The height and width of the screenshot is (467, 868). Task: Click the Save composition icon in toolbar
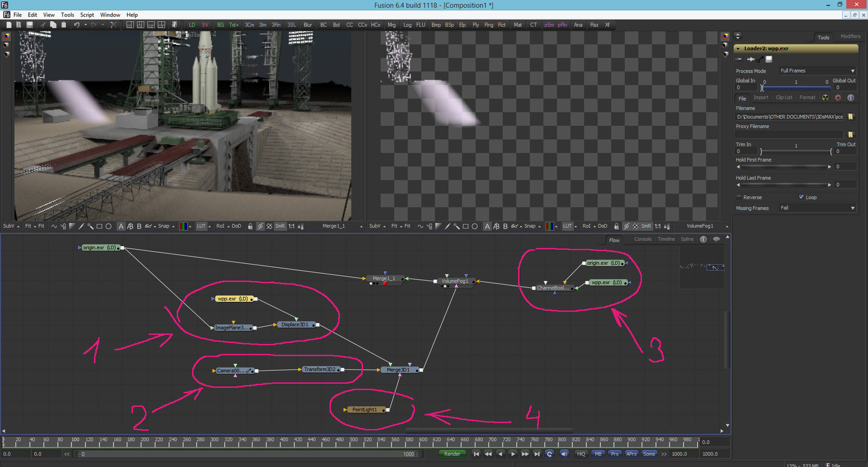click(30, 25)
